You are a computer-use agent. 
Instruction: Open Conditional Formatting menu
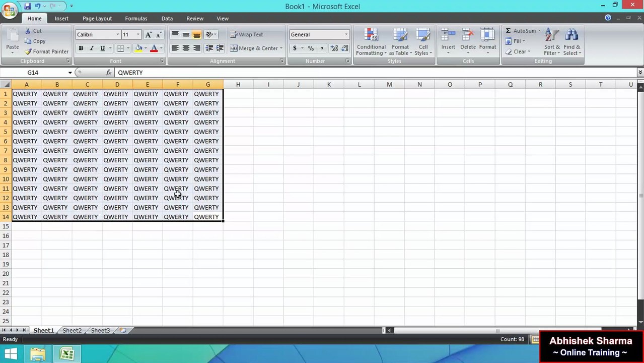(371, 42)
